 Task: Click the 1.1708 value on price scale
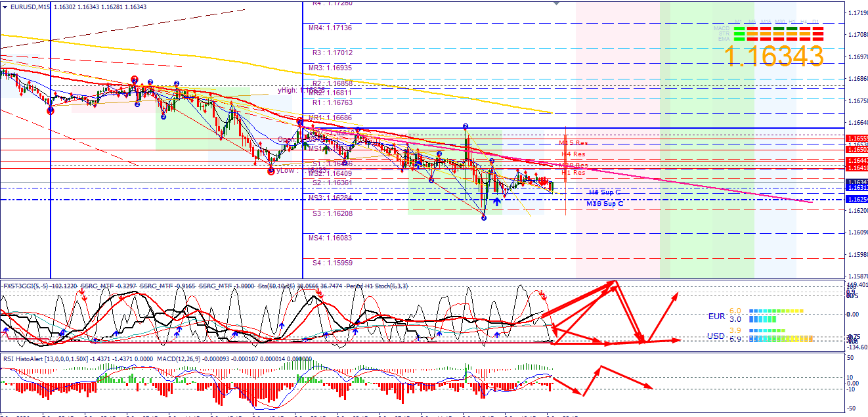tap(857, 34)
